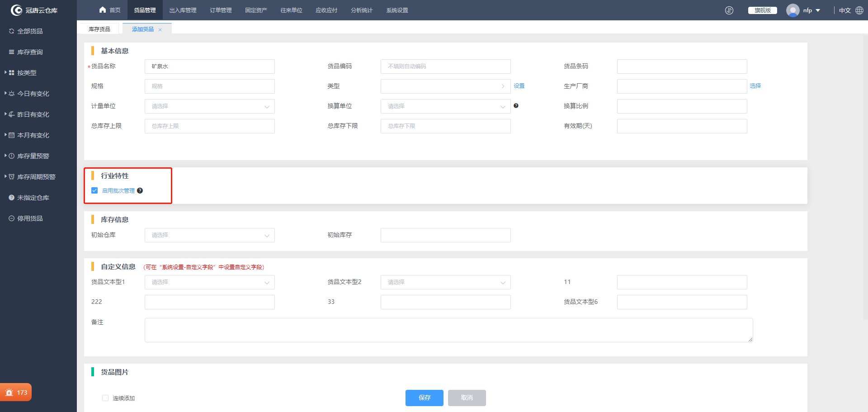Click the 取消 button
Viewport: 868px width, 412px height.
(x=467, y=398)
